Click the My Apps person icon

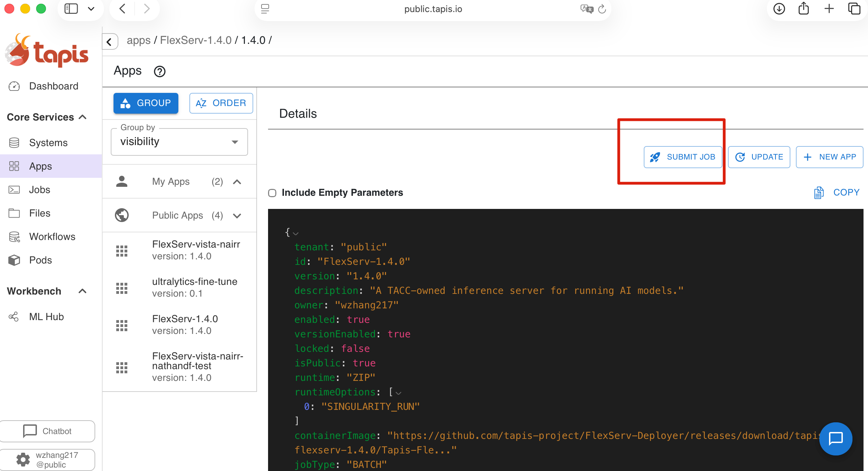122,181
